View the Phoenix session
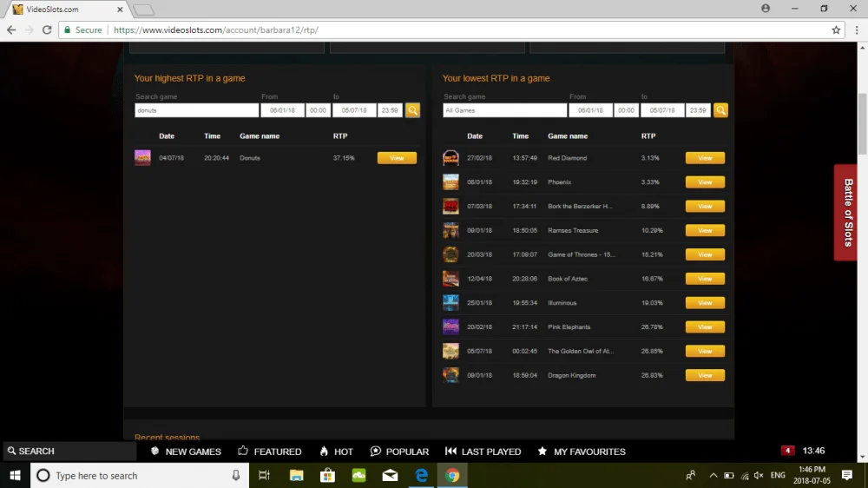 tap(705, 181)
